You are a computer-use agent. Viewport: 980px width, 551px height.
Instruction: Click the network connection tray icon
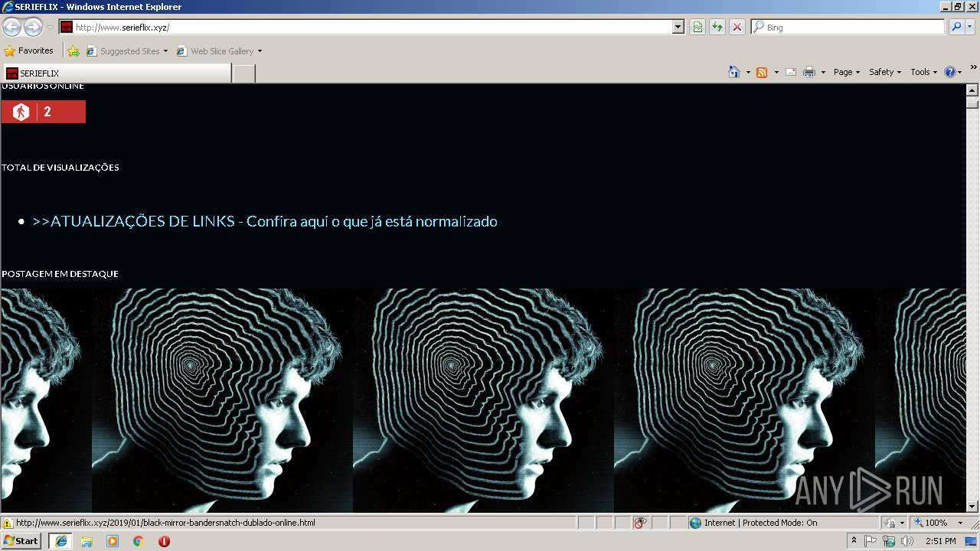(889, 541)
